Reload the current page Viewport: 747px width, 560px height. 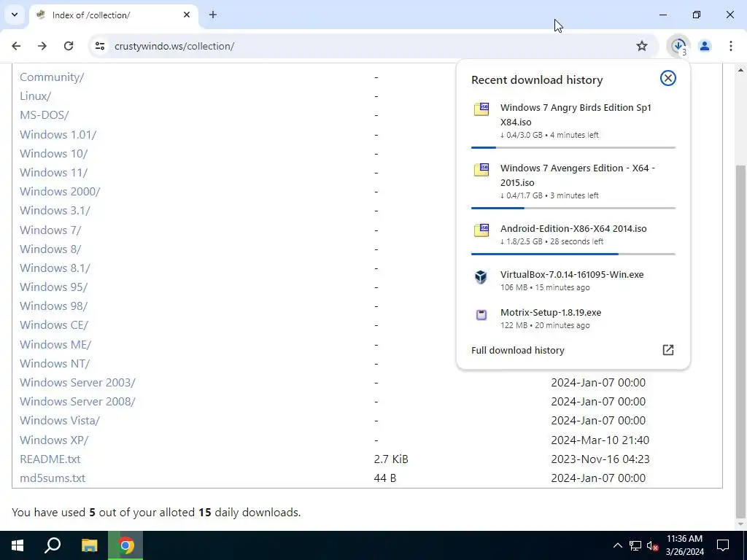point(69,46)
